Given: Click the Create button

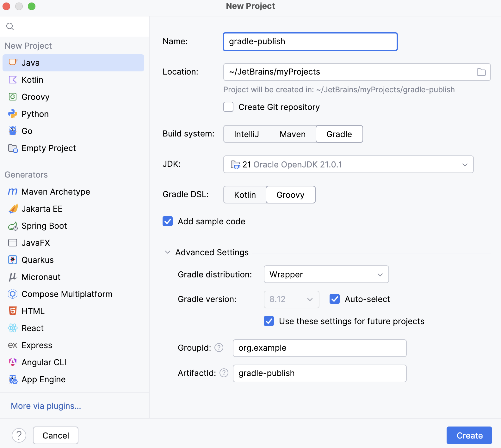Looking at the screenshot, I should click(x=469, y=435).
